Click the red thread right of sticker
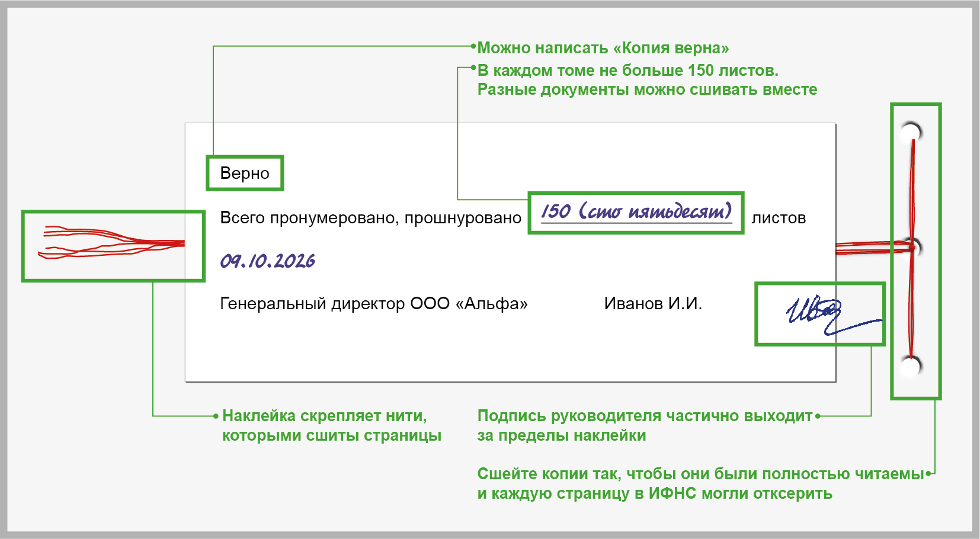 pos(865,248)
